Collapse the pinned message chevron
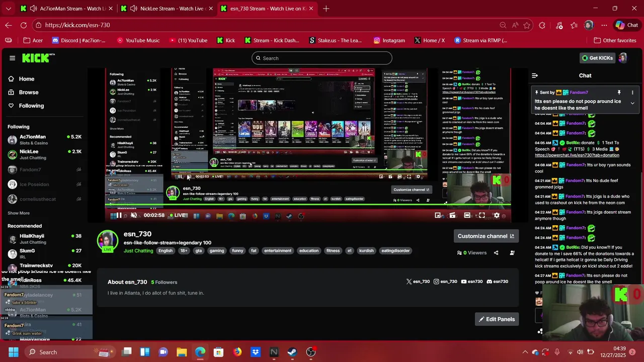The image size is (644, 362). [x=632, y=103]
